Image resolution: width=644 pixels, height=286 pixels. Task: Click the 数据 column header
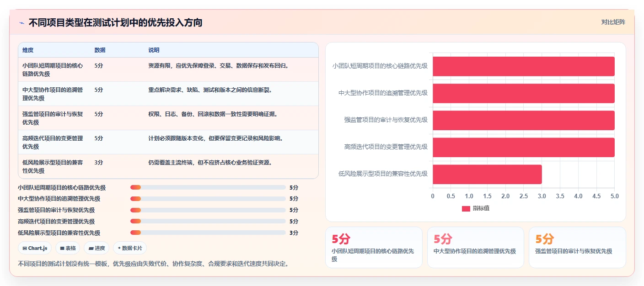coord(100,50)
